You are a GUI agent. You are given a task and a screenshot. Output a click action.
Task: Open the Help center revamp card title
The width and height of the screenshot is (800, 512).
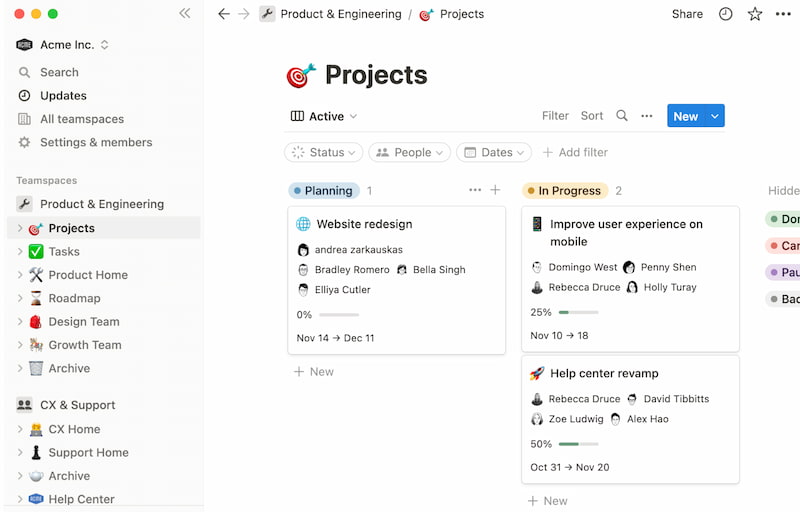[x=604, y=373]
